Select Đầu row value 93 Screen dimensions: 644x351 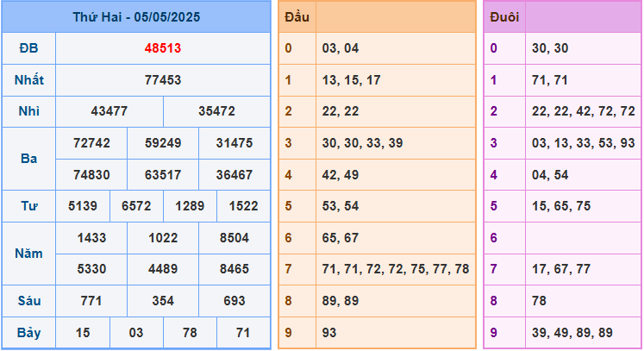pos(329,333)
